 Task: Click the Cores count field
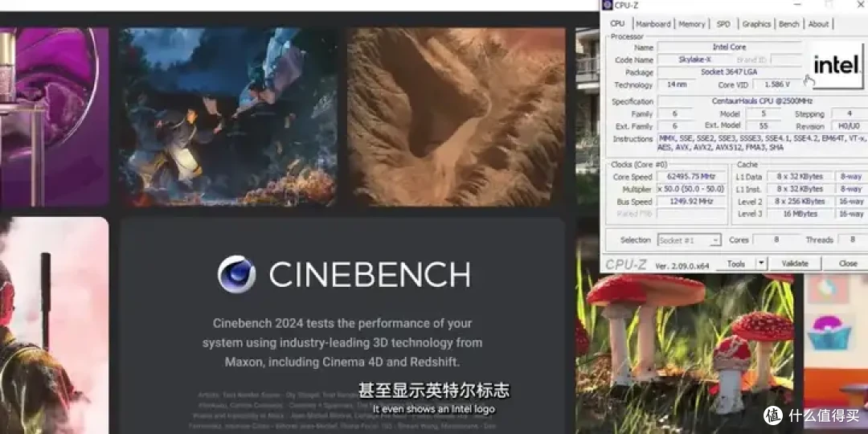[x=776, y=240]
